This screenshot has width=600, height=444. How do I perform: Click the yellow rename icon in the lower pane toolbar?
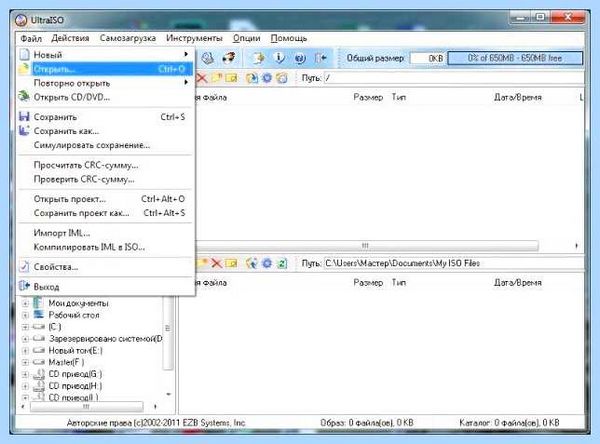231,263
